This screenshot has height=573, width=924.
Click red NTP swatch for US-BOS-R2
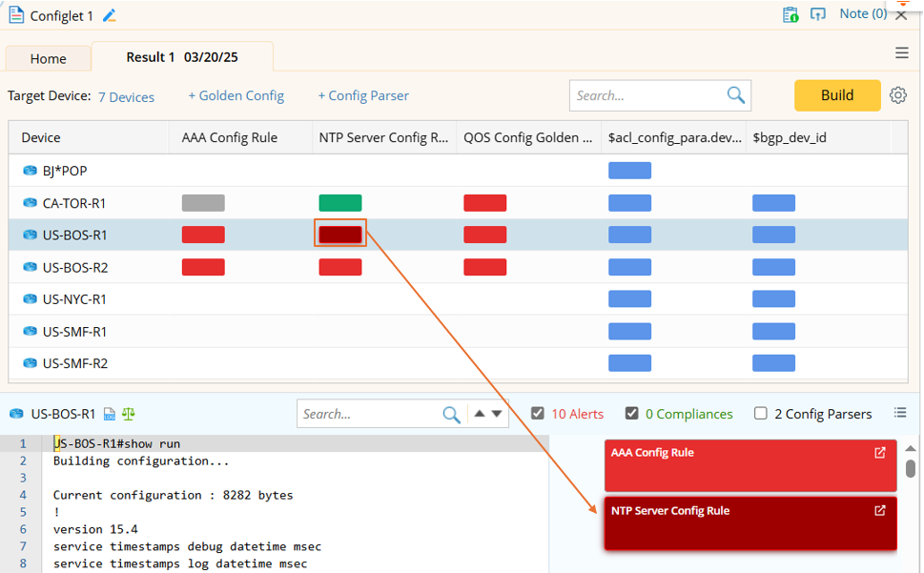pyautogui.click(x=340, y=267)
